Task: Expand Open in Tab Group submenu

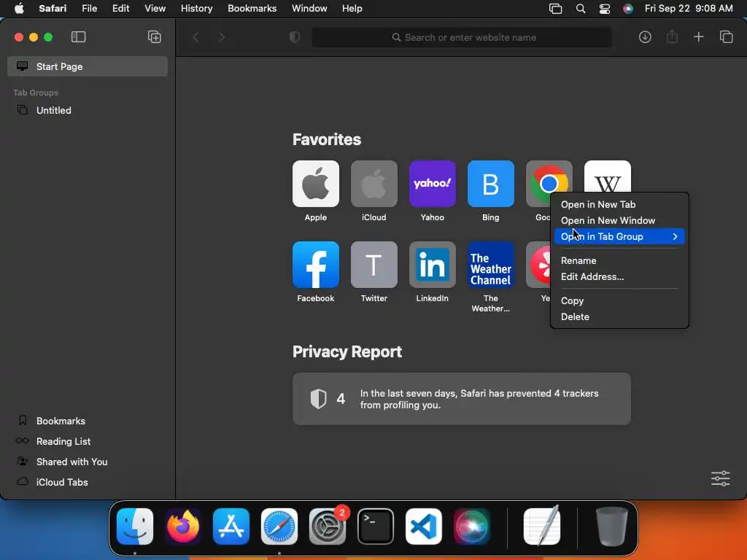Action: pyautogui.click(x=619, y=237)
